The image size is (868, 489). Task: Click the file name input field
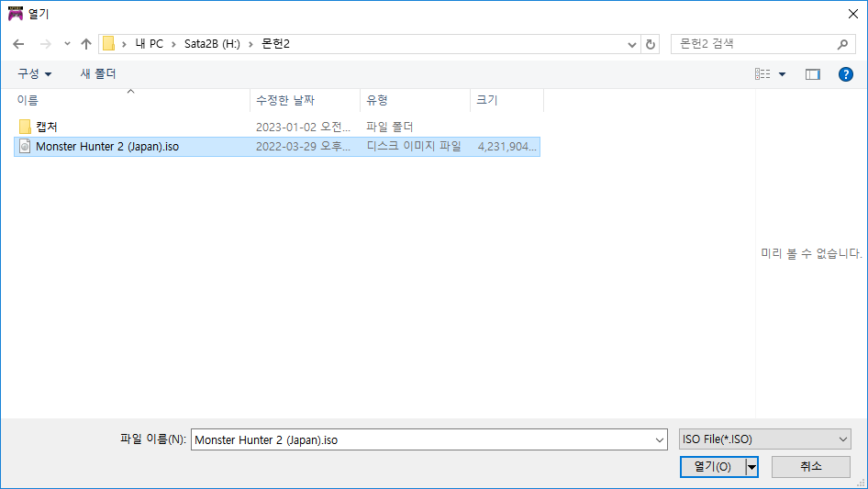click(422, 439)
